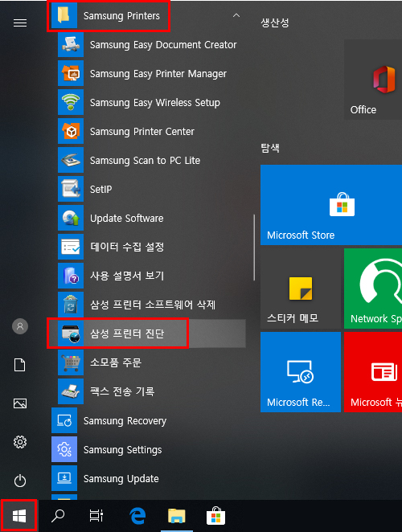402x532 pixels.
Task: Select 'Update Software' label text
Action: click(x=127, y=218)
